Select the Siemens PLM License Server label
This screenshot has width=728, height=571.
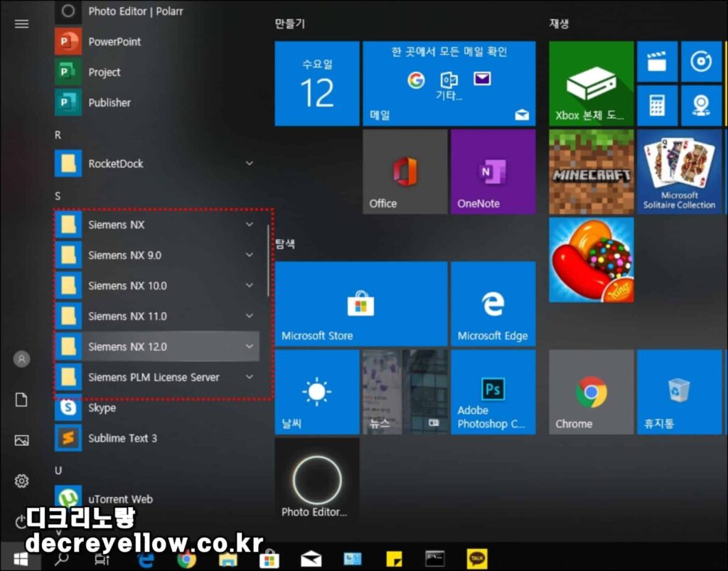pyautogui.click(x=154, y=378)
